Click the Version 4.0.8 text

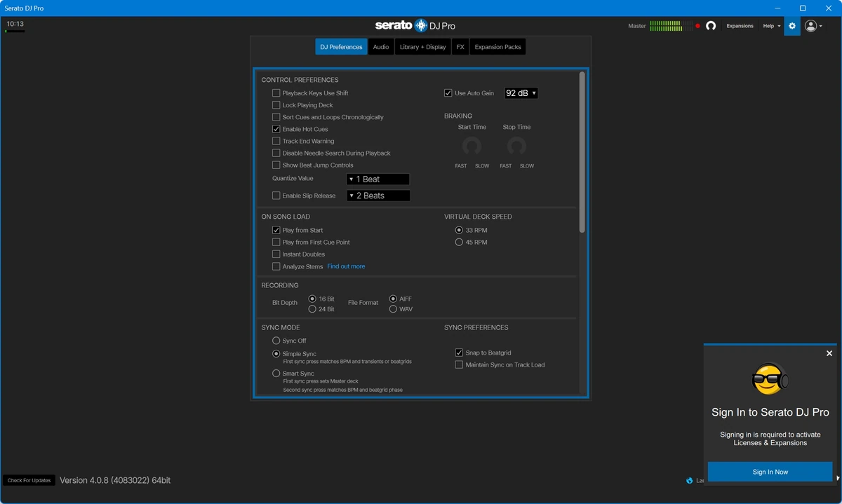[x=115, y=480]
